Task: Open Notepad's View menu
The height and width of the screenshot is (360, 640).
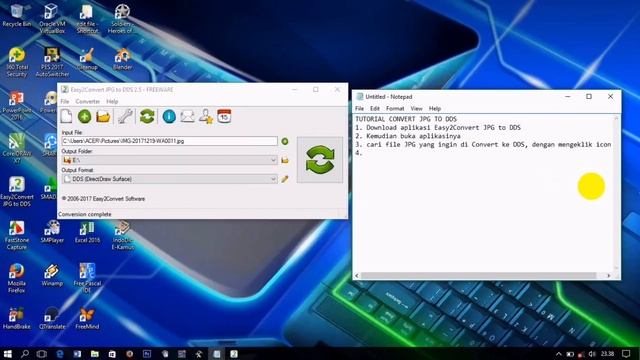Action: (416, 109)
